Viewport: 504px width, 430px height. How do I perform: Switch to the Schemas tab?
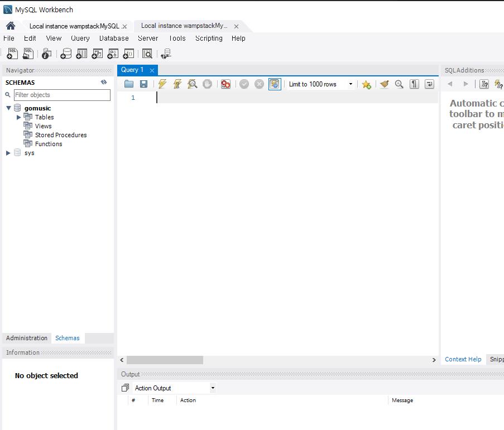pyautogui.click(x=68, y=338)
